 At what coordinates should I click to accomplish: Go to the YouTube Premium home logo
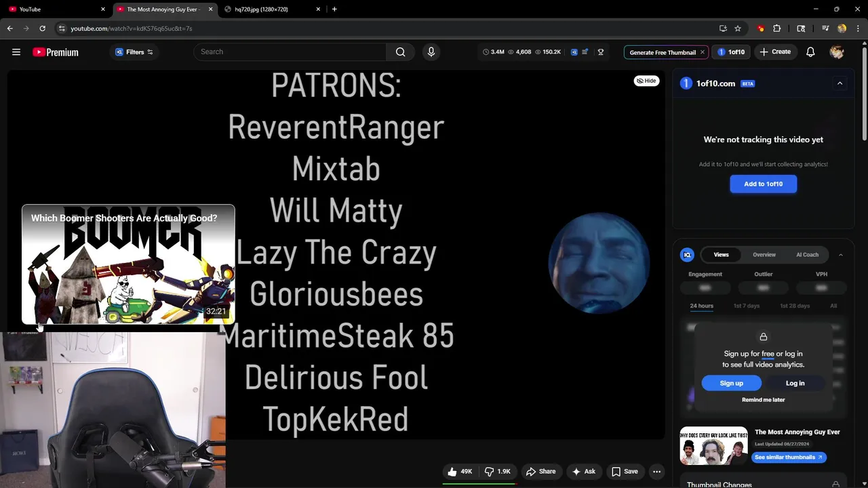click(x=56, y=52)
